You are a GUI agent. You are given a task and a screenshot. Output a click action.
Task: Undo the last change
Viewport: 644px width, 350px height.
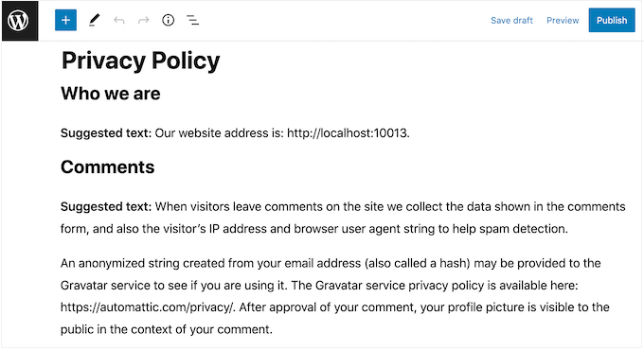119,20
